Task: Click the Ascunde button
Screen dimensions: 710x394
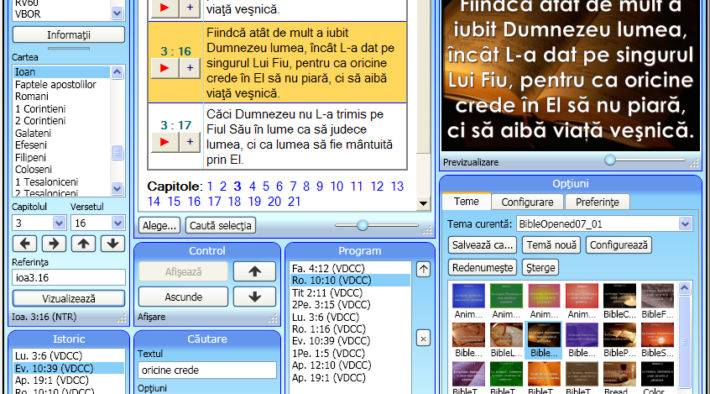Action: click(183, 297)
